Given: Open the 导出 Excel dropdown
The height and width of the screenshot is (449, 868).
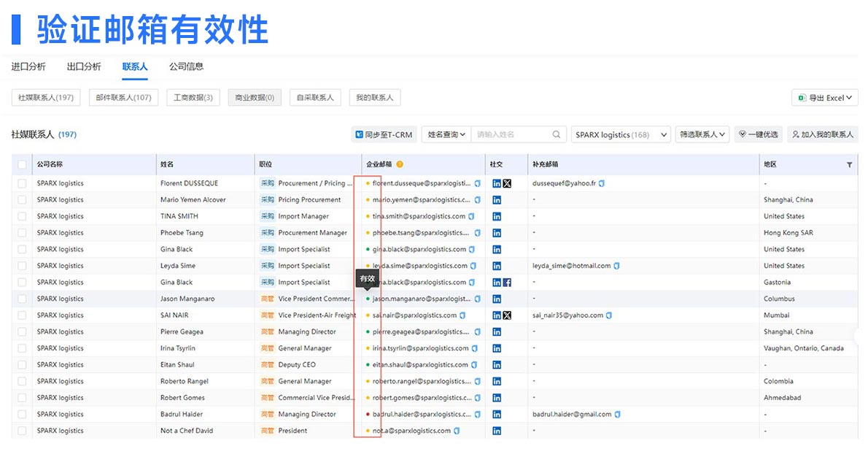Looking at the screenshot, I should [825, 98].
